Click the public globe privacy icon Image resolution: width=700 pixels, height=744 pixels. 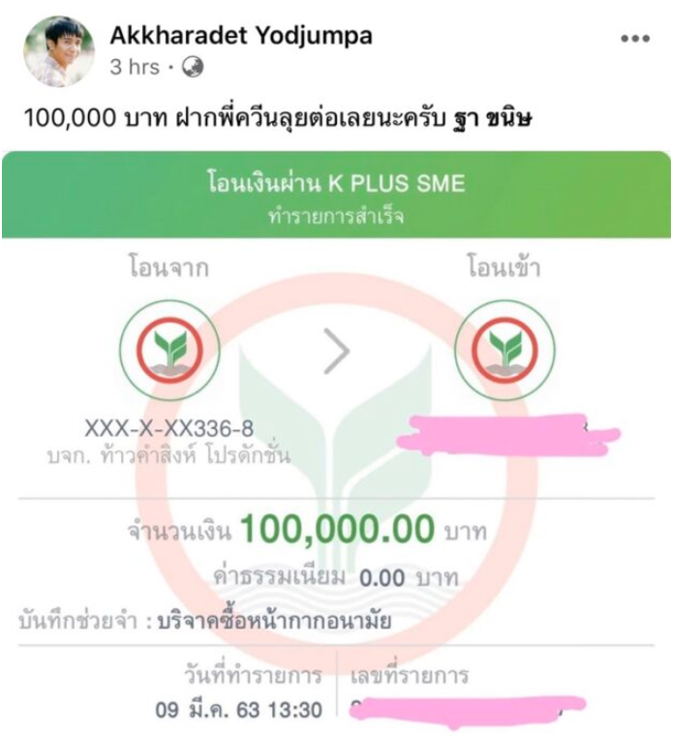coord(193,67)
